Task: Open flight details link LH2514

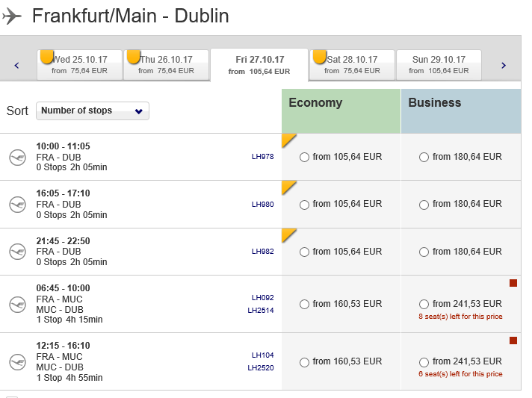Action: pos(261,310)
